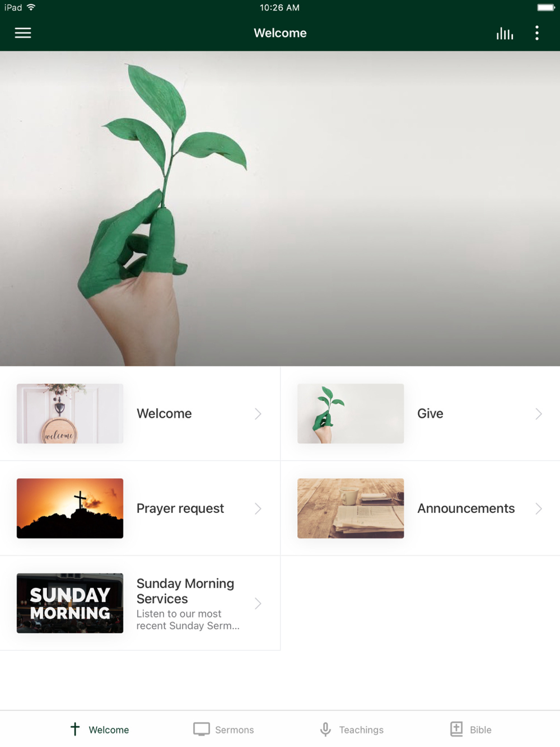Tap the hero banner plant image
The image size is (560, 747).
coord(280,209)
